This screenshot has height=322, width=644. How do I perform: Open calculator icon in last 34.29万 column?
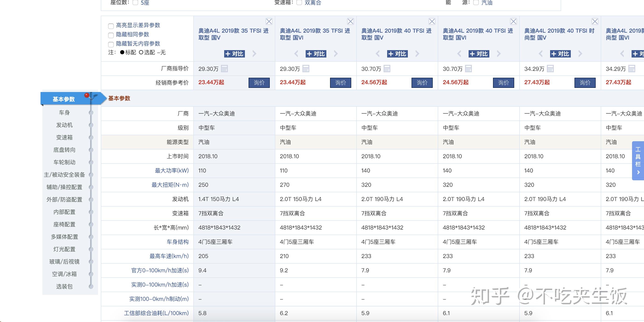tap(632, 69)
